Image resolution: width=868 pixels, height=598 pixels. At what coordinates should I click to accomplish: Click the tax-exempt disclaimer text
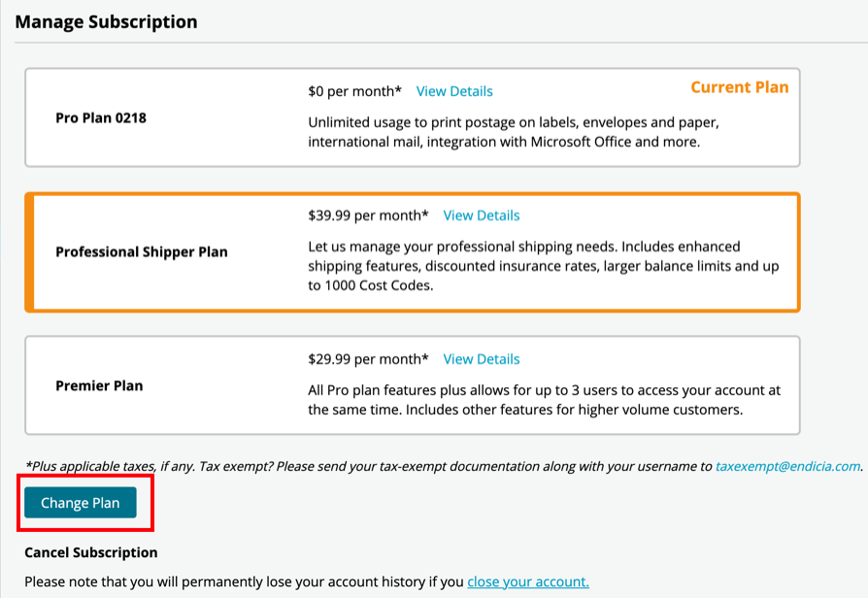369,466
